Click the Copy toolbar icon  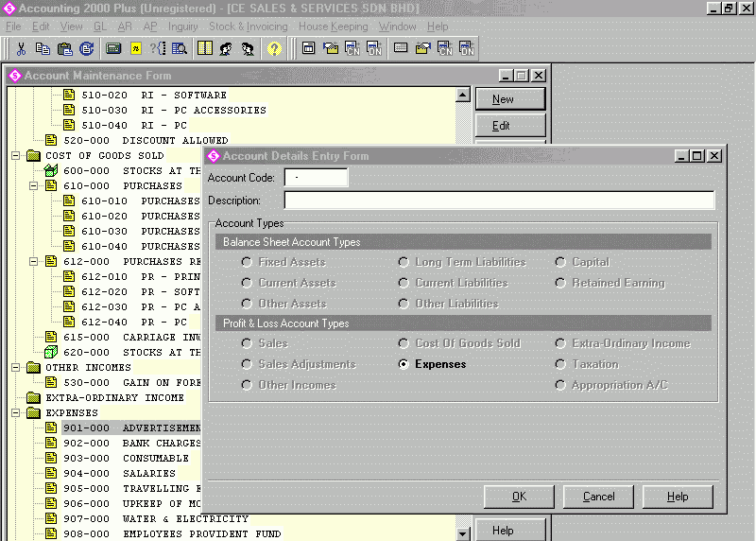click(x=43, y=49)
